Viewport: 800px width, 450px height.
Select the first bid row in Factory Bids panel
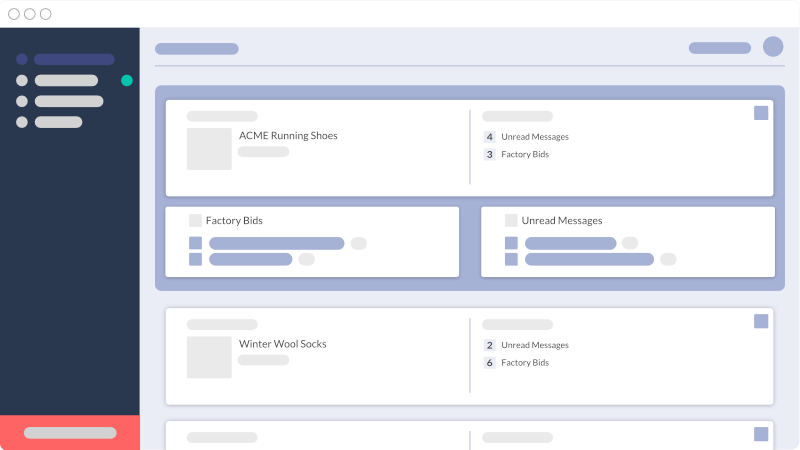[278, 243]
